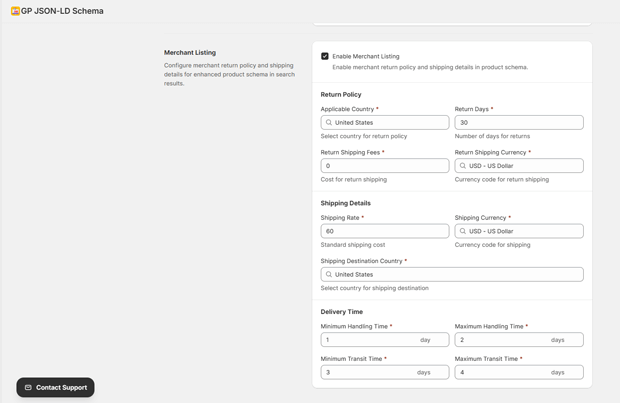Click the Enable Merchant Listing label text
The width and height of the screenshot is (620, 403).
click(x=366, y=56)
